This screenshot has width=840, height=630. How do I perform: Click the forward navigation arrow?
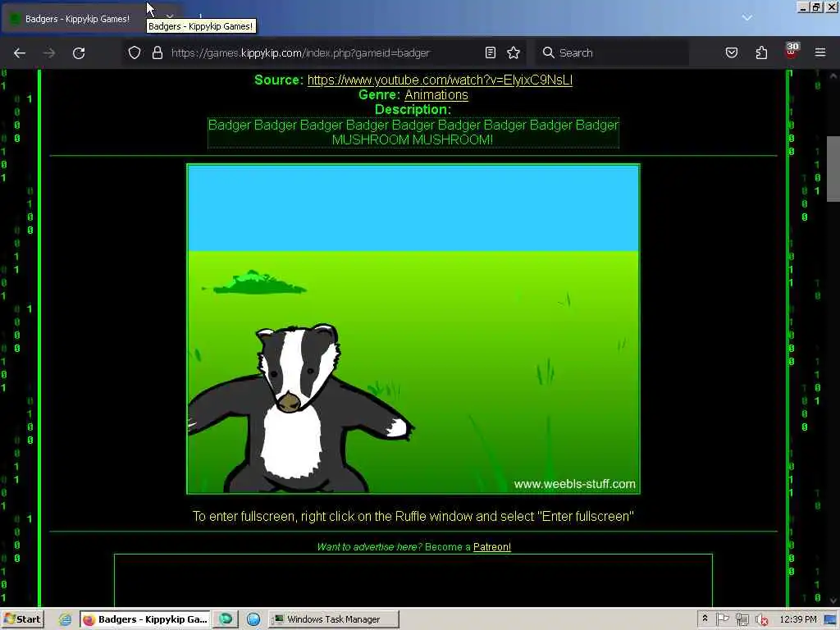click(49, 53)
